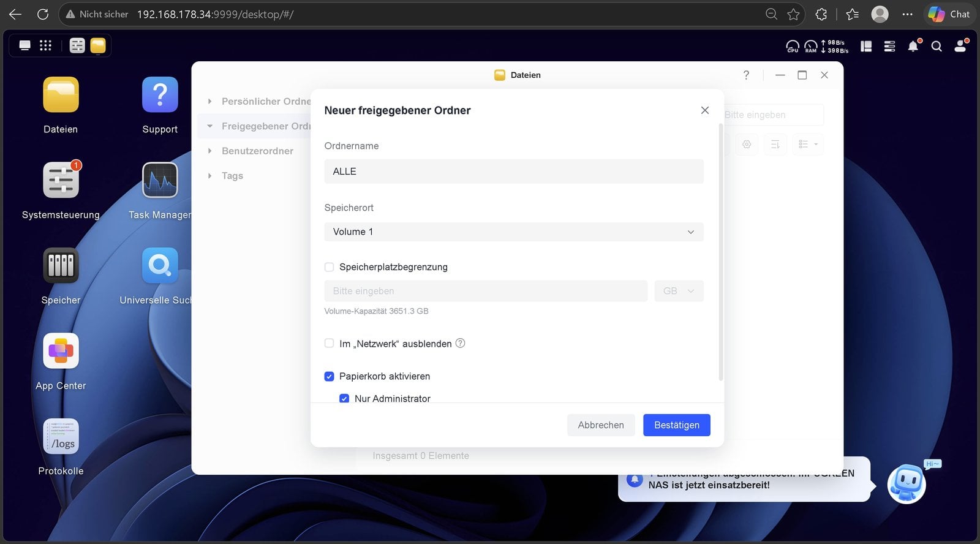Click the Dateien search field
Image resolution: width=980 pixels, height=544 pixels.
(774, 115)
